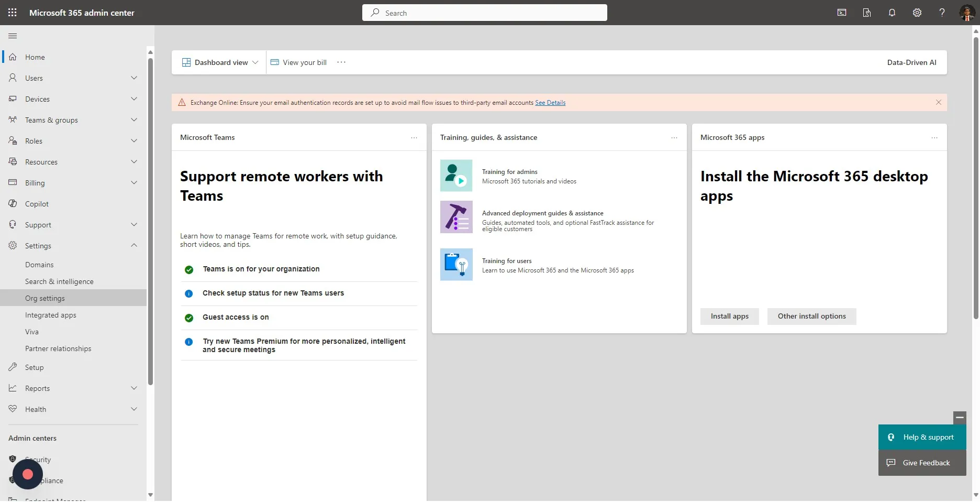
Task: Click the Home icon in sidebar
Action: tap(13, 57)
